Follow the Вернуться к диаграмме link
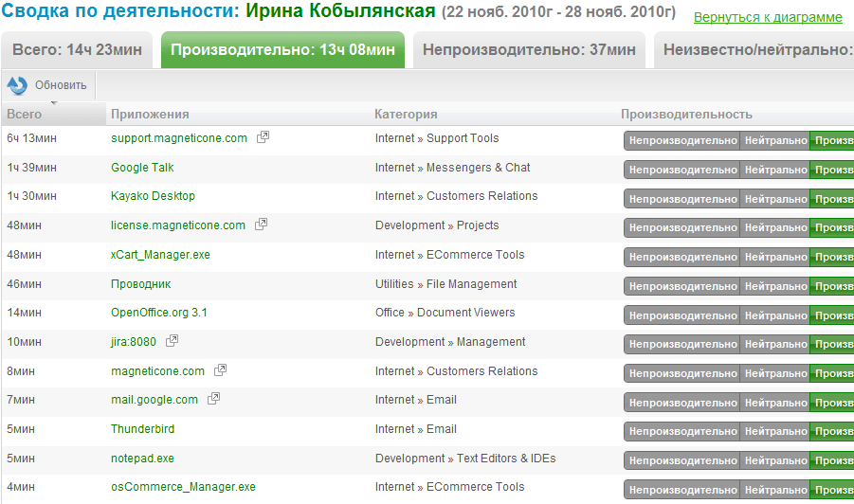This screenshot has height=504, width=854. (x=768, y=17)
